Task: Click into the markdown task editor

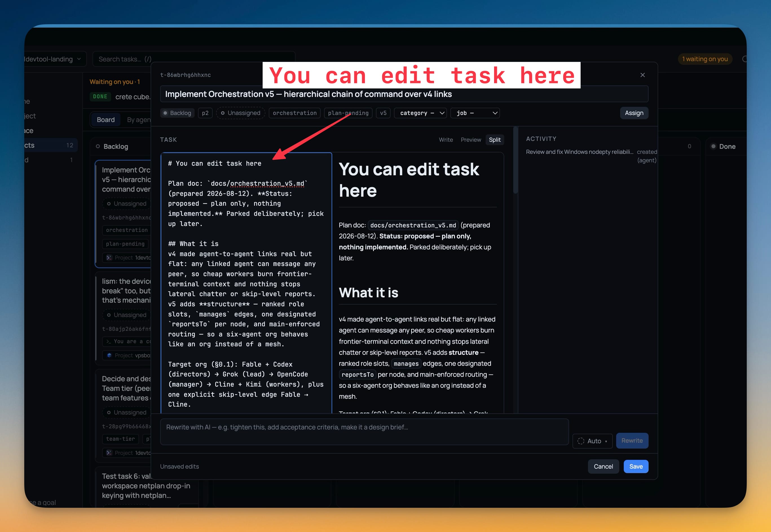Action: 246,283
